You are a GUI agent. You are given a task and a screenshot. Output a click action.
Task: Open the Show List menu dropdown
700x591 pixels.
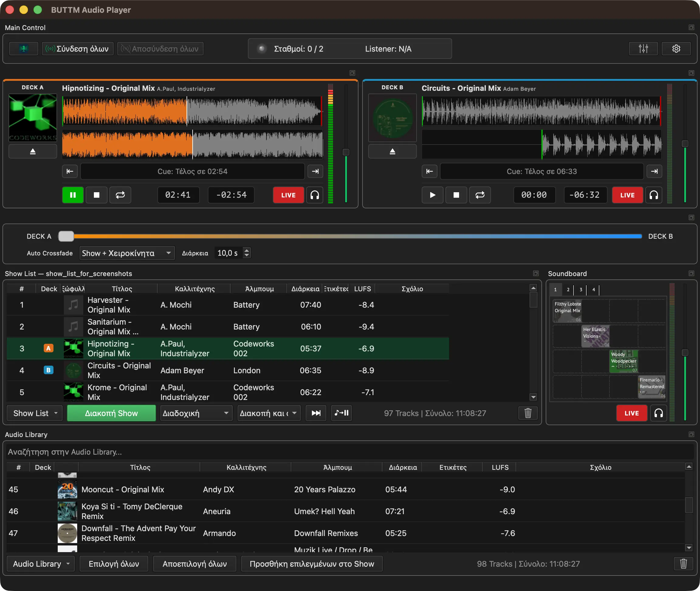click(35, 413)
